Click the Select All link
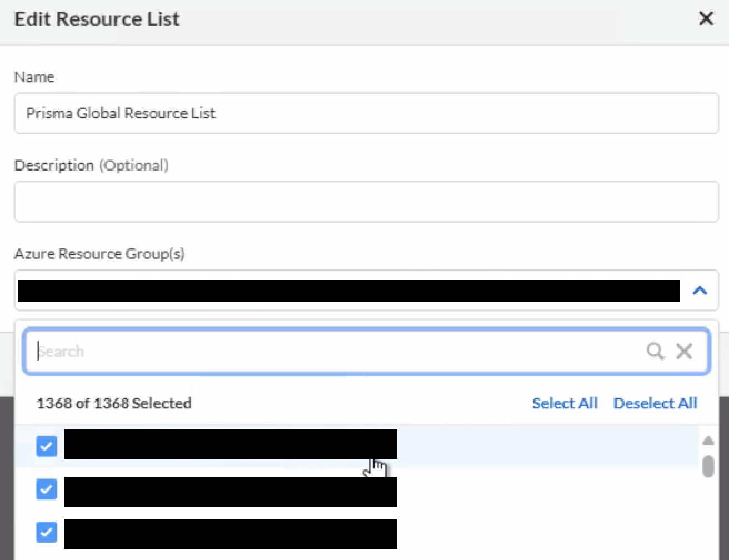 pos(565,403)
